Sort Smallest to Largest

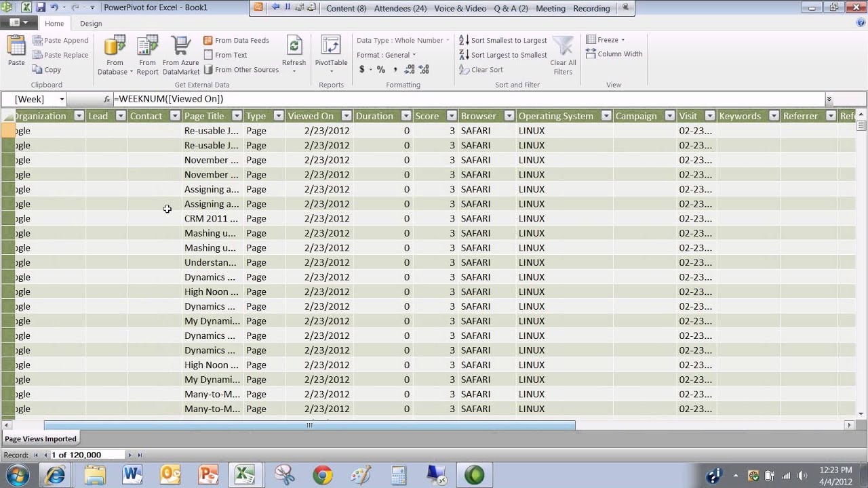502,41
